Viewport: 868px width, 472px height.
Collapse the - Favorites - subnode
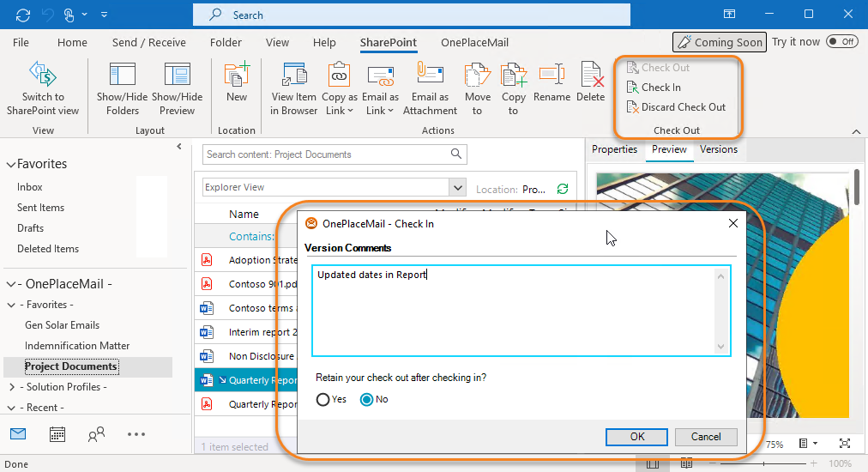[11, 305]
